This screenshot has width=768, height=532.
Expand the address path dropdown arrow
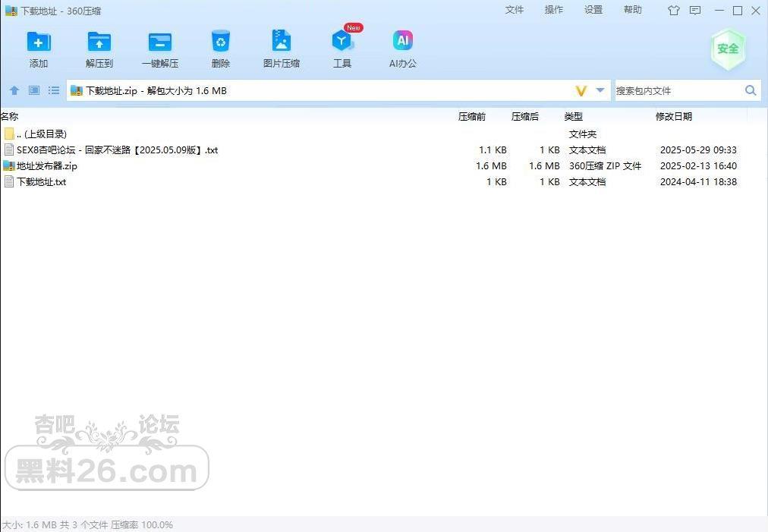(x=600, y=90)
